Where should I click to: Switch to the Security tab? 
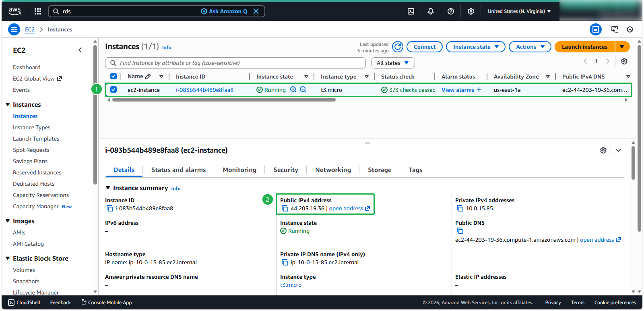(286, 170)
